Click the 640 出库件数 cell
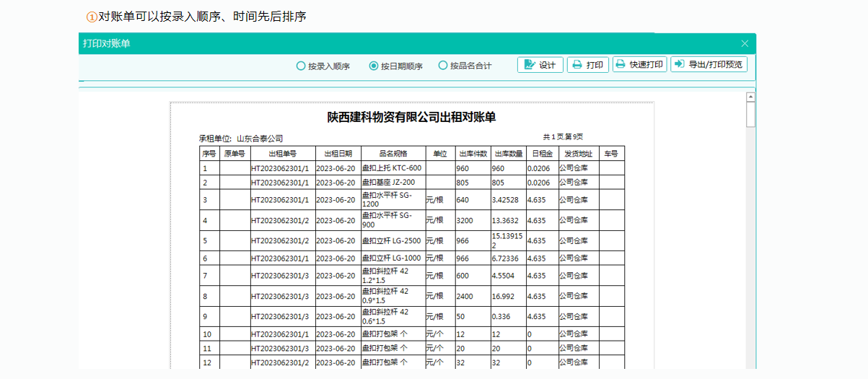The height and width of the screenshot is (379, 868). 473,200
